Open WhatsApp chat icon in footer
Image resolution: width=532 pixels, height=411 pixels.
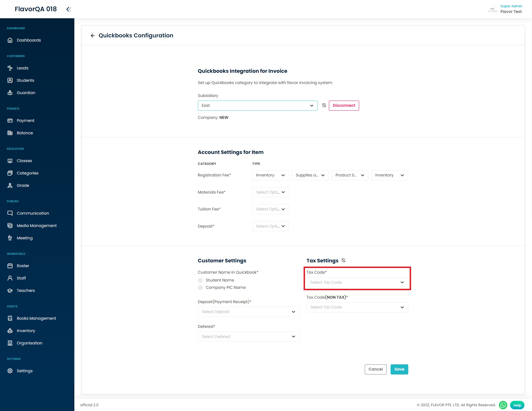point(503,405)
